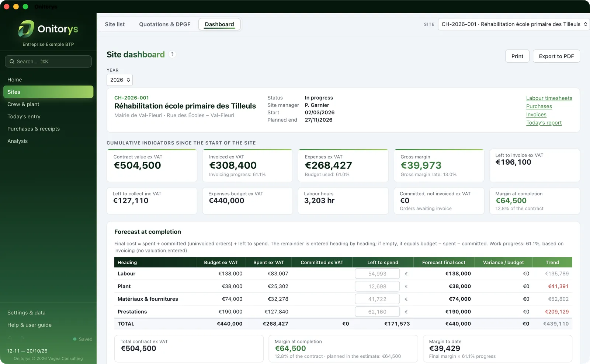This screenshot has height=364, width=590.
Task: Follow the Labour timesheets link
Action: pos(549,98)
